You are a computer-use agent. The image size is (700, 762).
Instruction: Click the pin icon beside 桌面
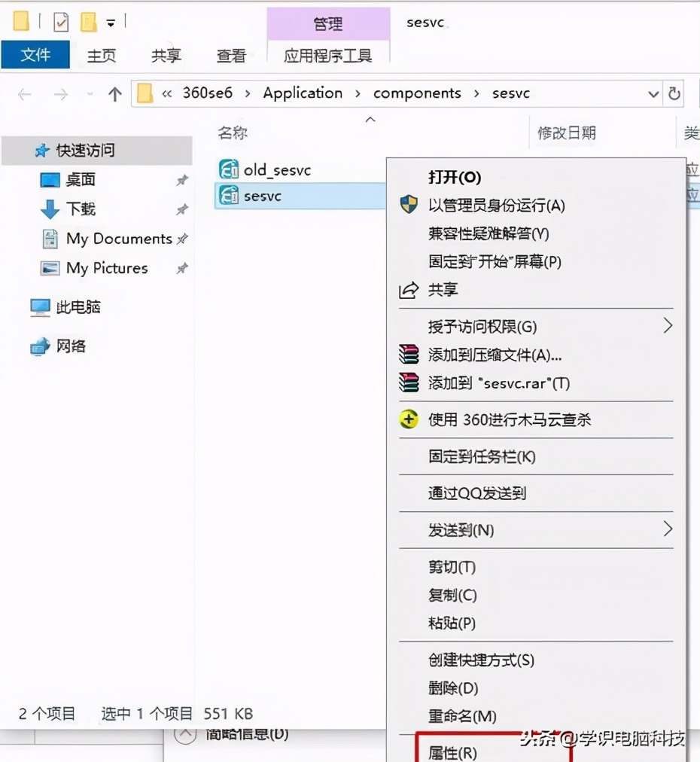pyautogui.click(x=182, y=180)
